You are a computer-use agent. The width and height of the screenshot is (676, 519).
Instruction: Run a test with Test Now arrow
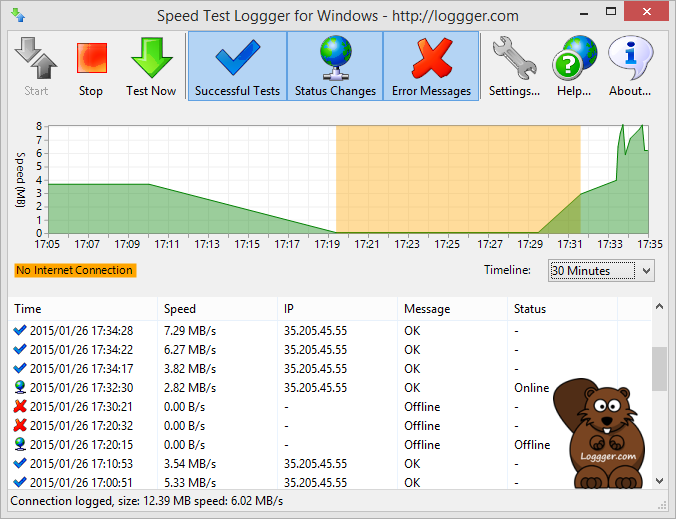pos(151,57)
